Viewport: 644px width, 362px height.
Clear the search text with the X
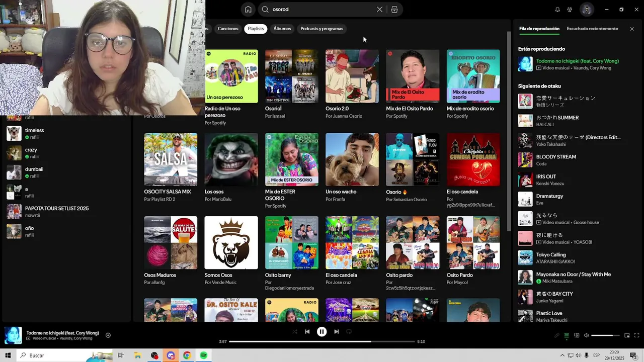tap(379, 9)
